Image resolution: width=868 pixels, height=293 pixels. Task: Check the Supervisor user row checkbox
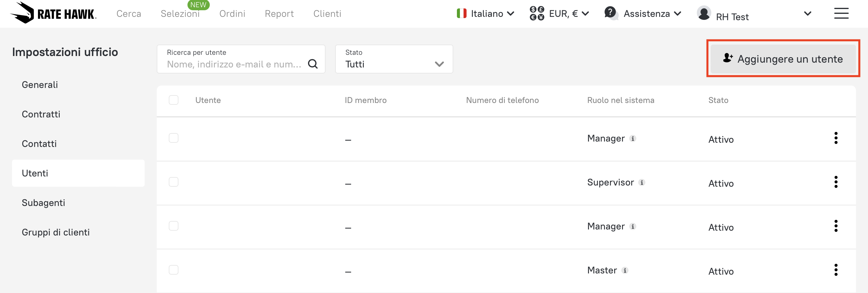[174, 182]
